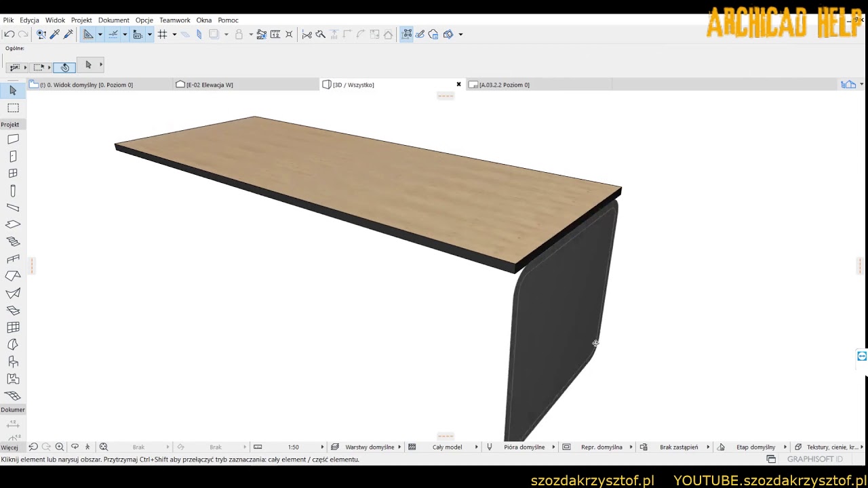Click the scissors Trim icon
The width and height of the screenshot is (868, 488).
click(x=307, y=34)
